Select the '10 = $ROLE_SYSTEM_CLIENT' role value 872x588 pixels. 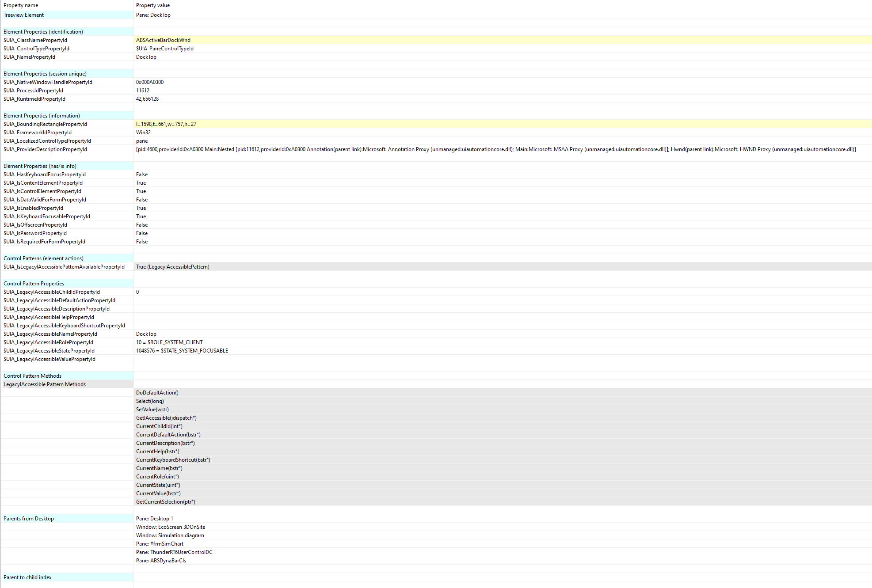(x=169, y=342)
